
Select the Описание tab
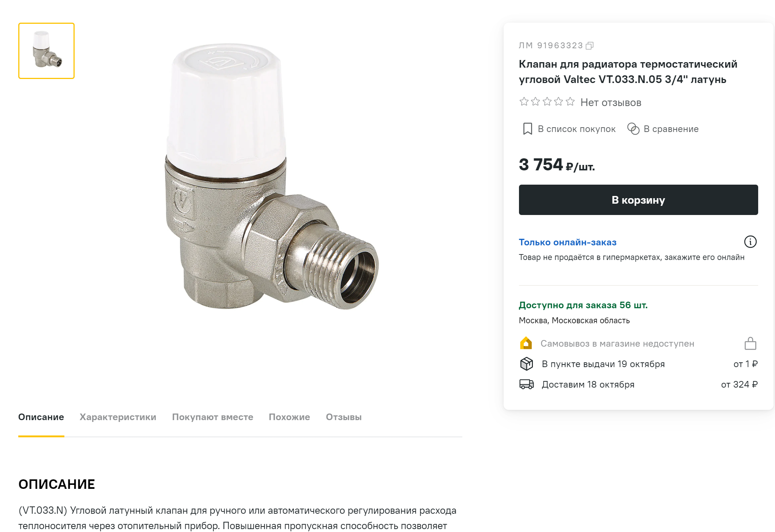(41, 417)
